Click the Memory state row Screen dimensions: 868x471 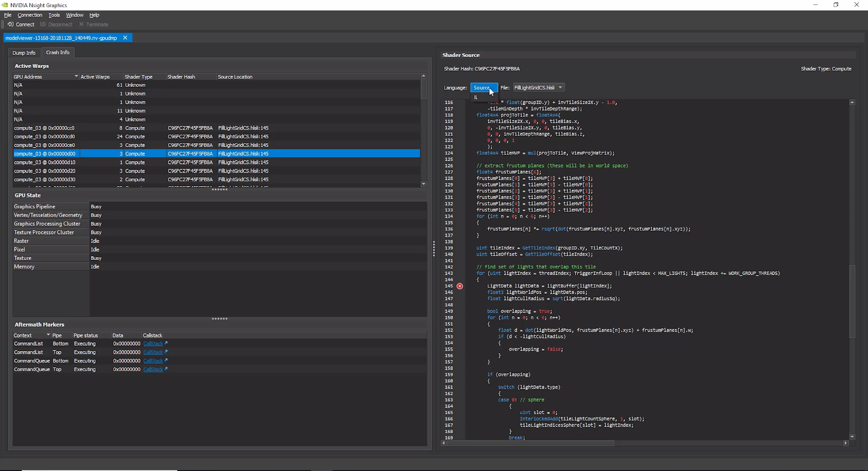click(x=220, y=266)
